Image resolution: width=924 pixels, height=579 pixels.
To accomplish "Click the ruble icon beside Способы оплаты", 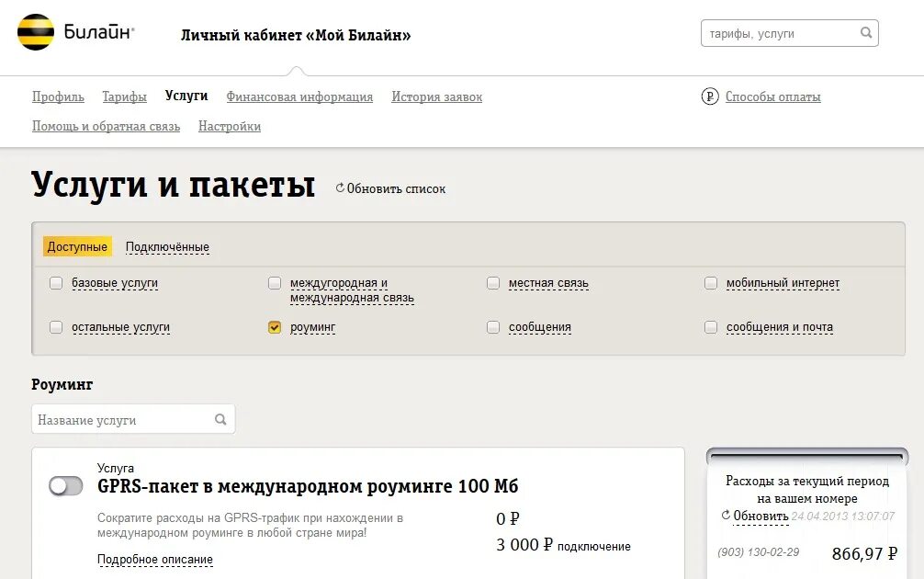I will click(710, 96).
